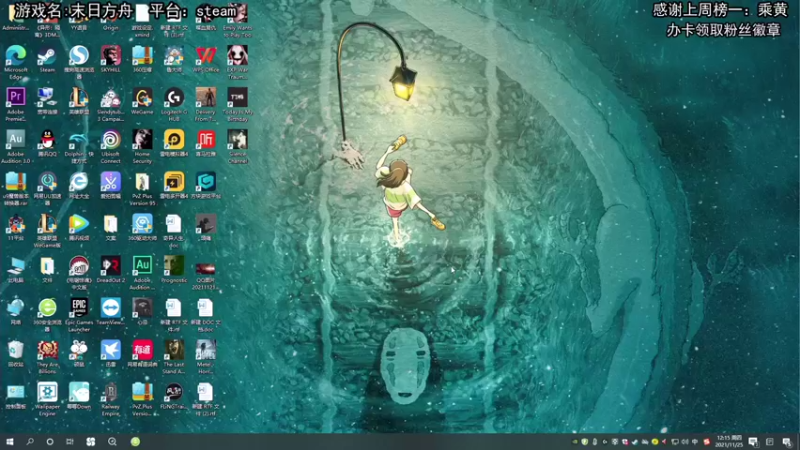Image resolution: width=800 pixels, height=450 pixels.
Task: Open the Tencent Video shortcut
Action: (x=79, y=227)
